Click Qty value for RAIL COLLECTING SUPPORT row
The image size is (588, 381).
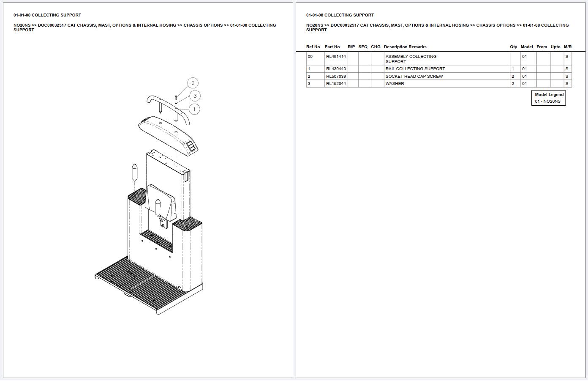coord(513,69)
